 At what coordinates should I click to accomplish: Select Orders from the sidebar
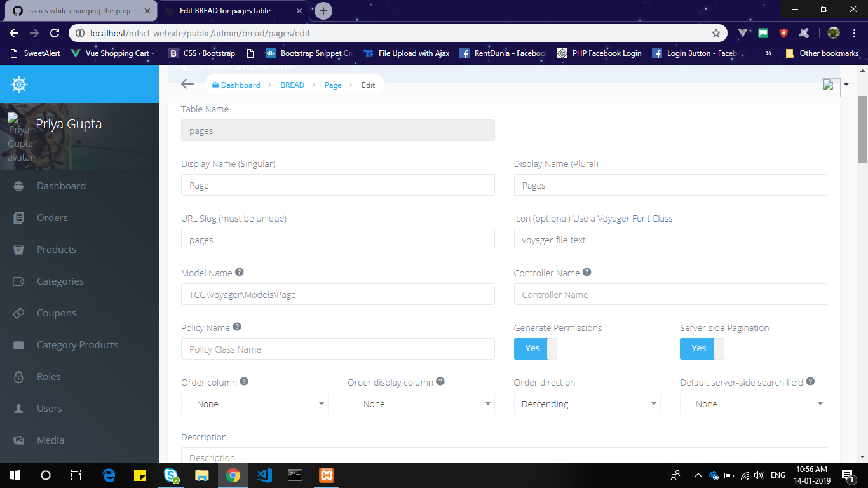[51, 217]
